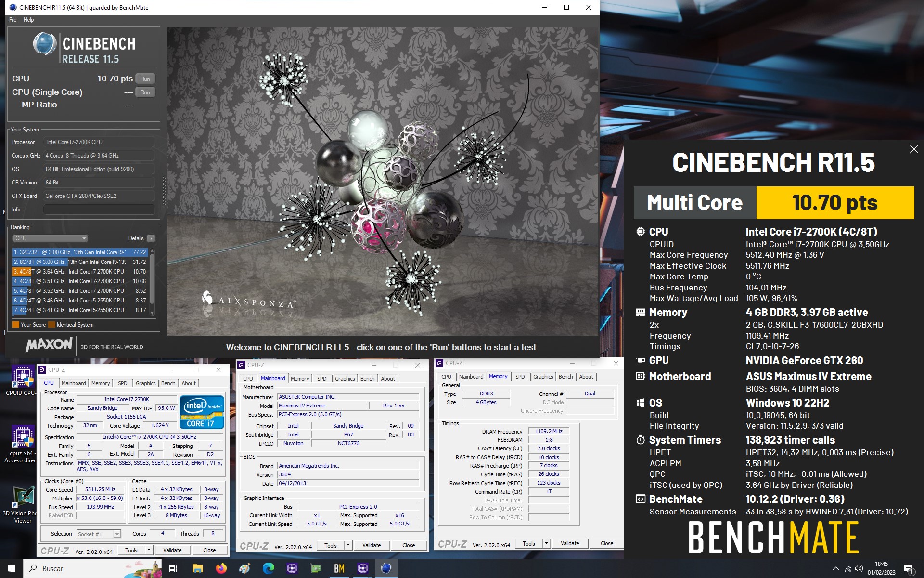Click Tools button in CPU-Z processor window
Screen dimensions: 924x578
131,550
